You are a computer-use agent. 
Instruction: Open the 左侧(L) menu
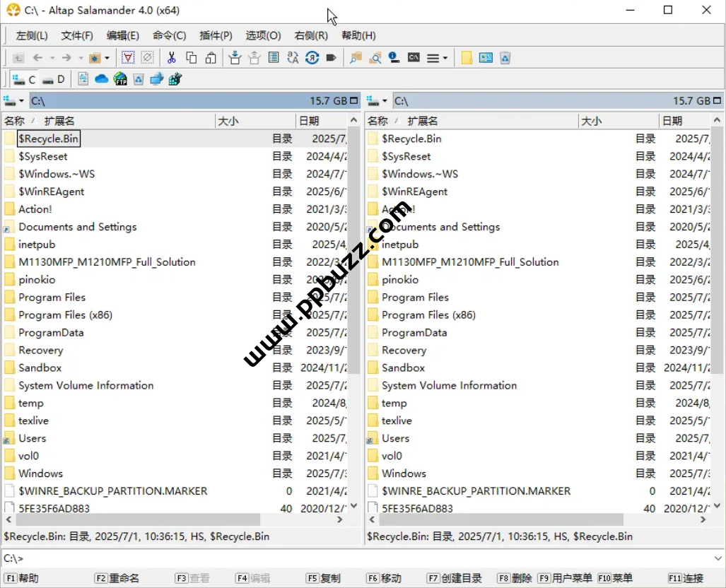pos(32,35)
